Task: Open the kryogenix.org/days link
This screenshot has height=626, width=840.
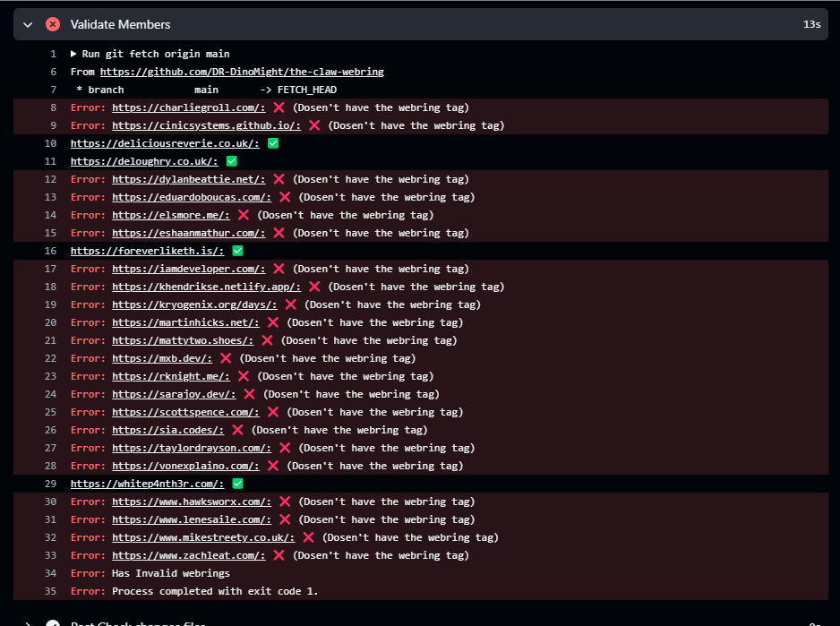Action: (x=194, y=304)
